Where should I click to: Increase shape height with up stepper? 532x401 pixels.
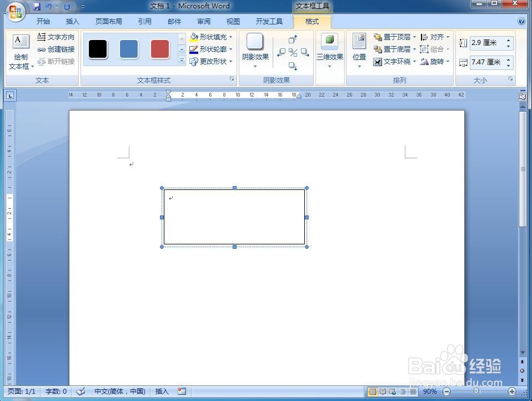508,40
